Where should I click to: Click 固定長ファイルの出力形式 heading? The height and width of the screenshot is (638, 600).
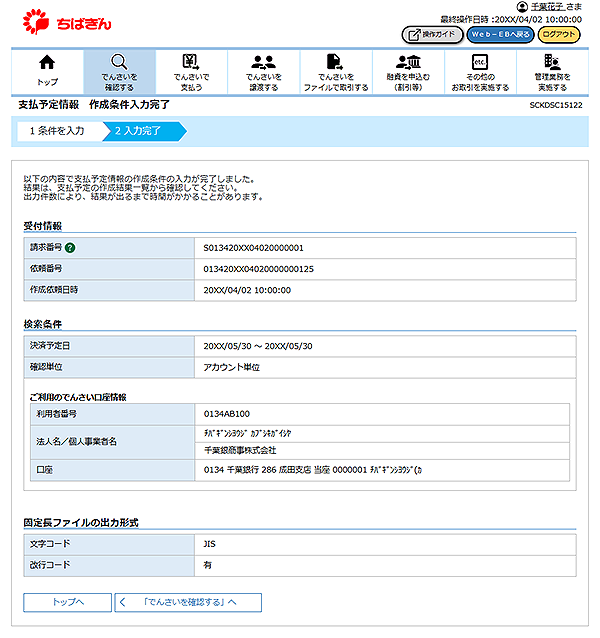tap(81, 523)
